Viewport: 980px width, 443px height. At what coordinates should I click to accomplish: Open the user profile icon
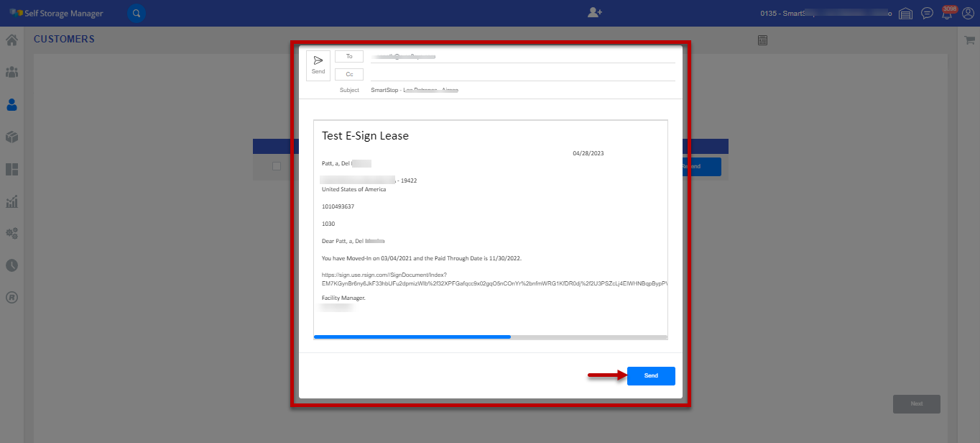(969, 13)
